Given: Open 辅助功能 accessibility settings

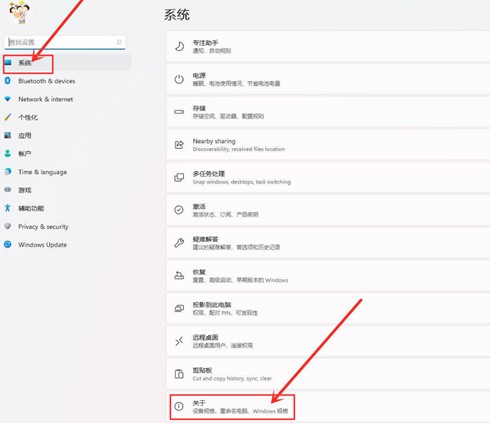Looking at the screenshot, I should (31, 208).
